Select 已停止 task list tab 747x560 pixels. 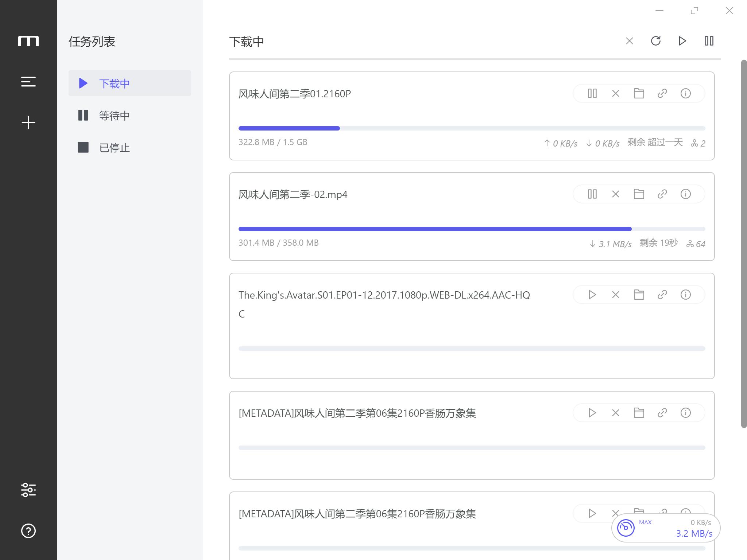[x=114, y=148]
